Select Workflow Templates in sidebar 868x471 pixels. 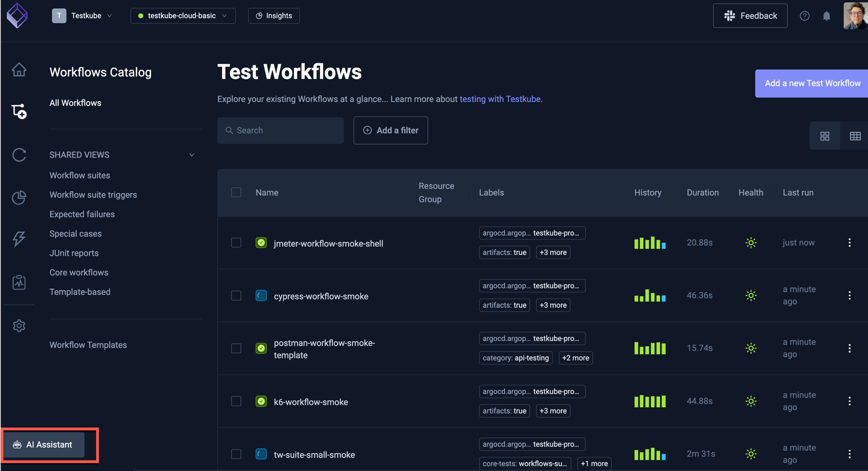(x=88, y=345)
